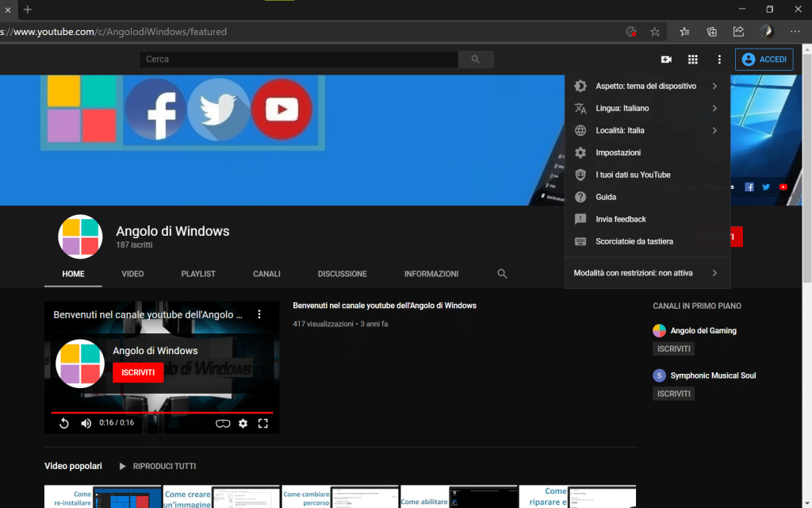Mute the video with the speaker icon
812x508 pixels.
click(x=86, y=423)
